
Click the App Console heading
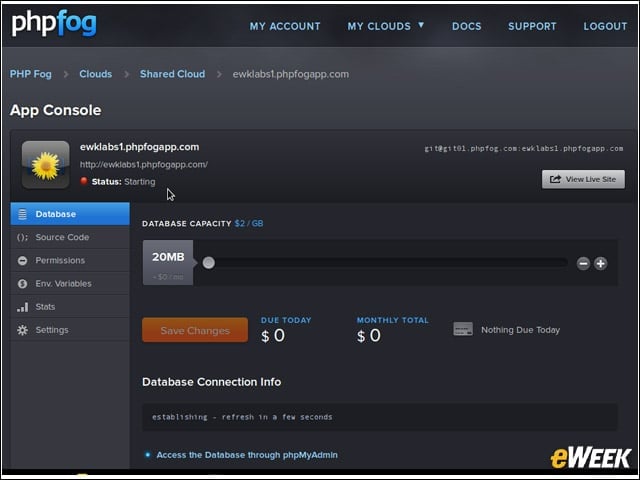pyautogui.click(x=56, y=110)
